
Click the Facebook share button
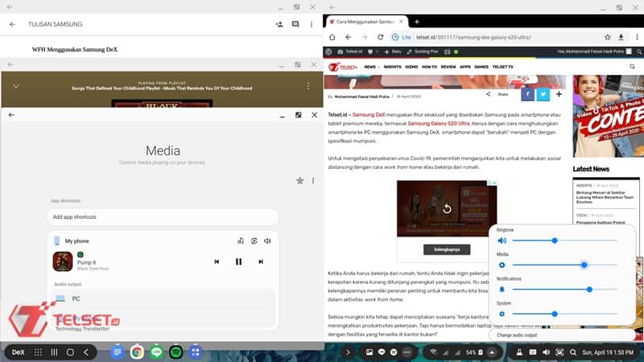[x=526, y=94]
